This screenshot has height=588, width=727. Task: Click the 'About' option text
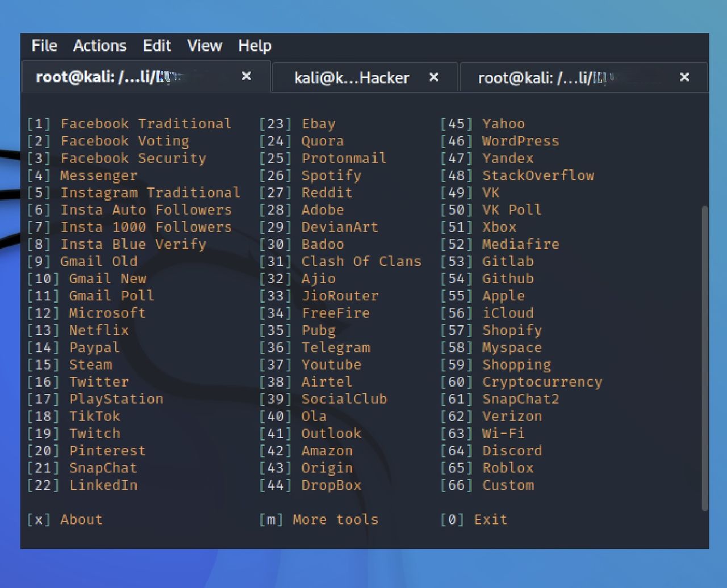(x=82, y=519)
